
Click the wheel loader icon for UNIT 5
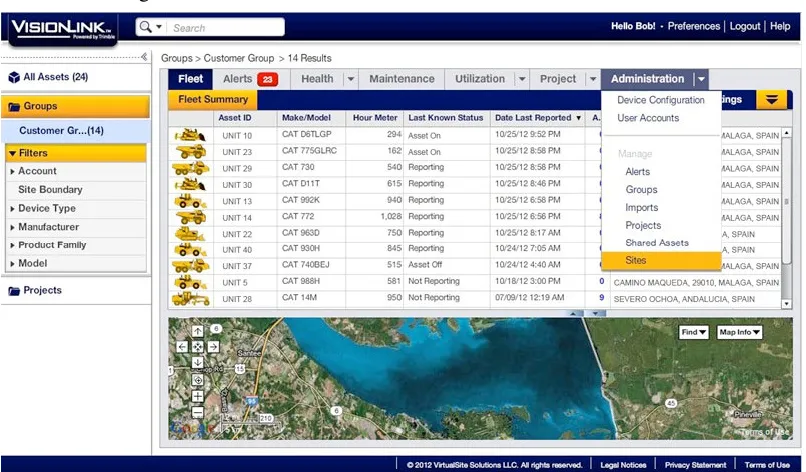click(190, 282)
